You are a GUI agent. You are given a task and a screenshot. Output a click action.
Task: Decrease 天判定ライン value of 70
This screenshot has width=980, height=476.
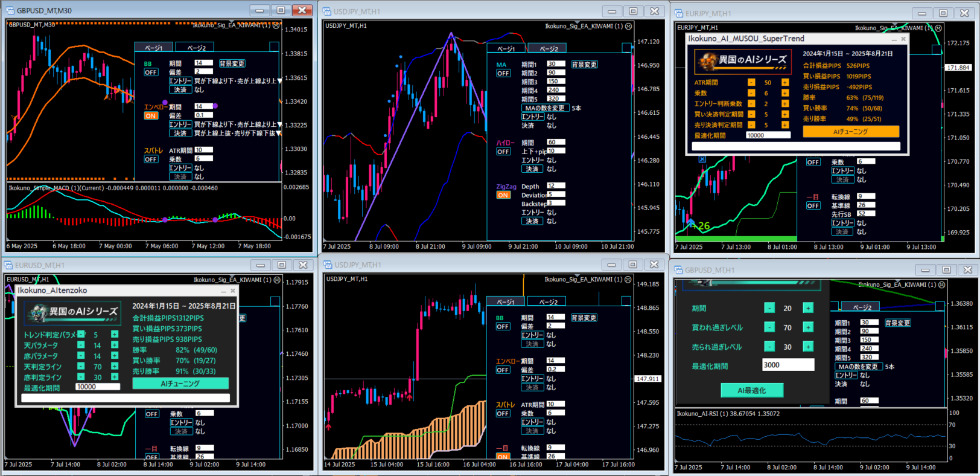(81, 366)
